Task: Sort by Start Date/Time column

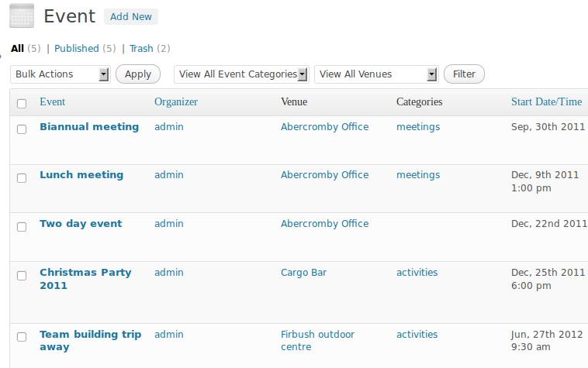Action: tap(546, 101)
